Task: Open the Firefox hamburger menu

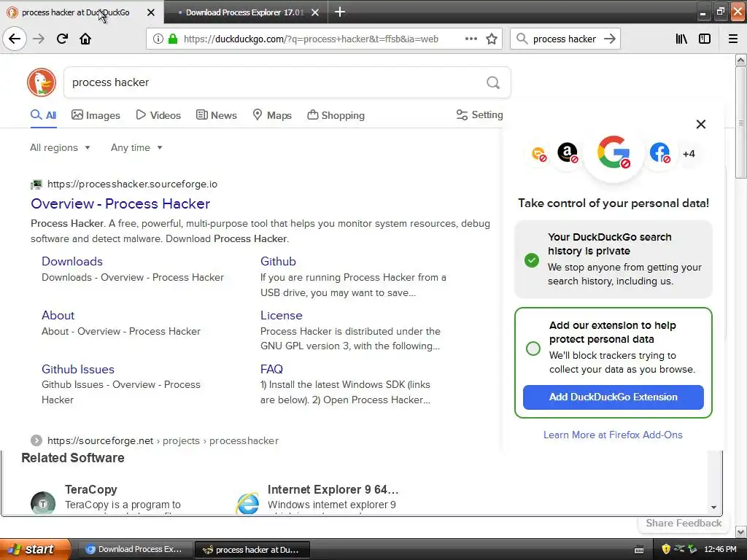Action: [732, 39]
